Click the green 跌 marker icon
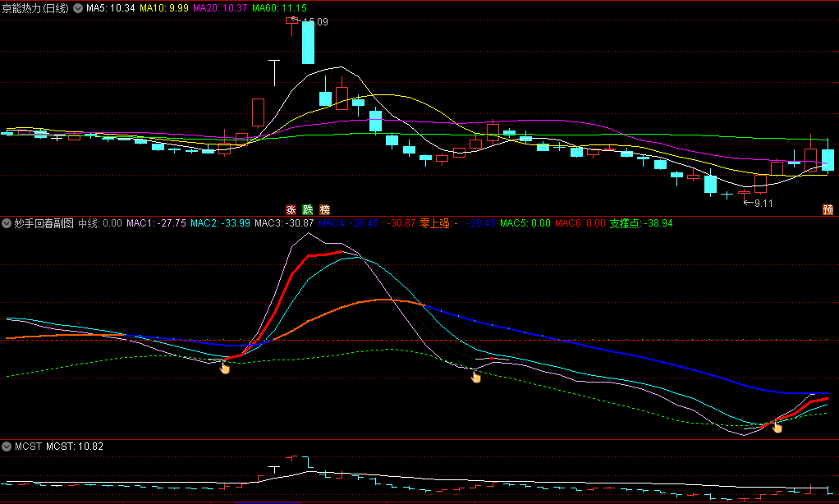The image size is (839, 504). coord(308,209)
